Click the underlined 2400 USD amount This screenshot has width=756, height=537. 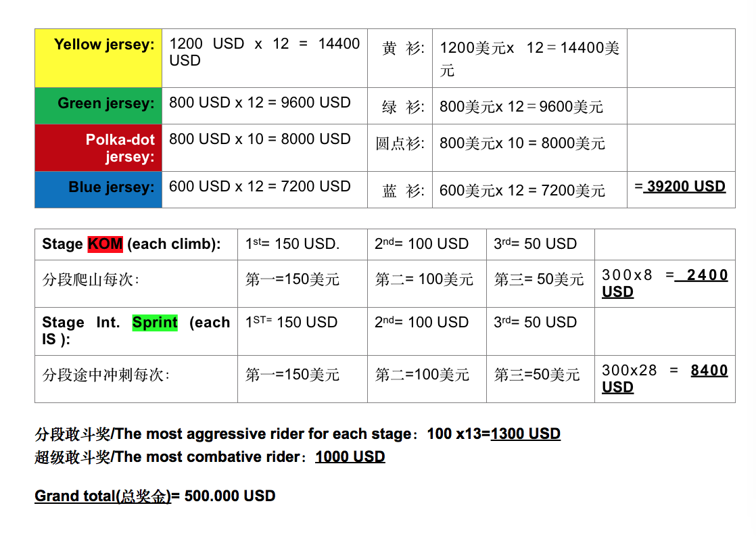pyautogui.click(x=665, y=283)
